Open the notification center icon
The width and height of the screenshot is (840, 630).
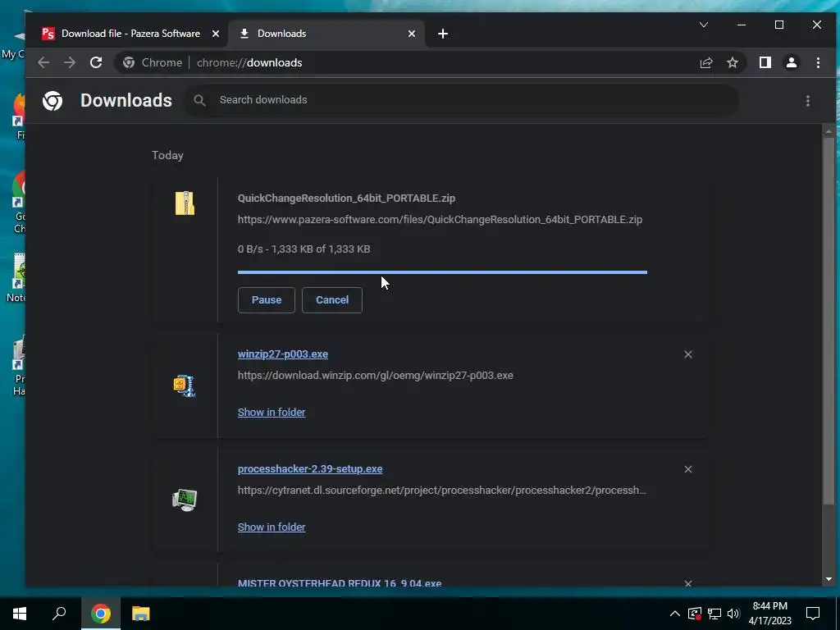pos(813,614)
